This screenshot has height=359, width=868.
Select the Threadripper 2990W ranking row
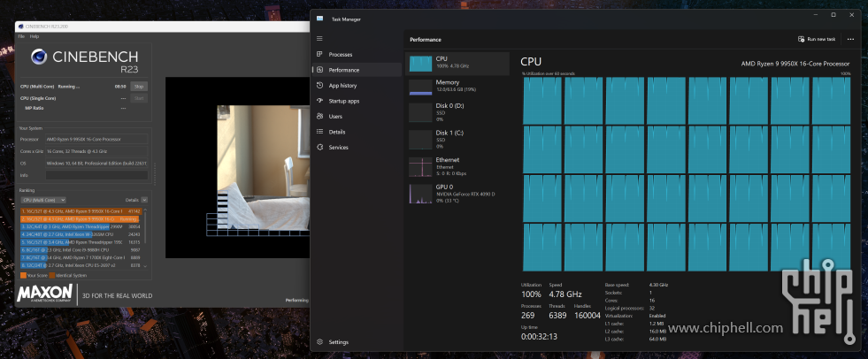pos(81,226)
